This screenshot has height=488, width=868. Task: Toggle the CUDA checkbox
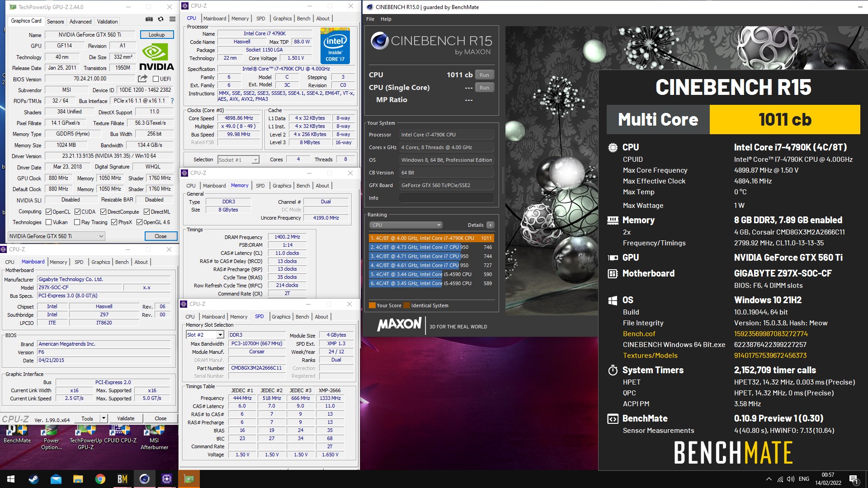(77, 211)
